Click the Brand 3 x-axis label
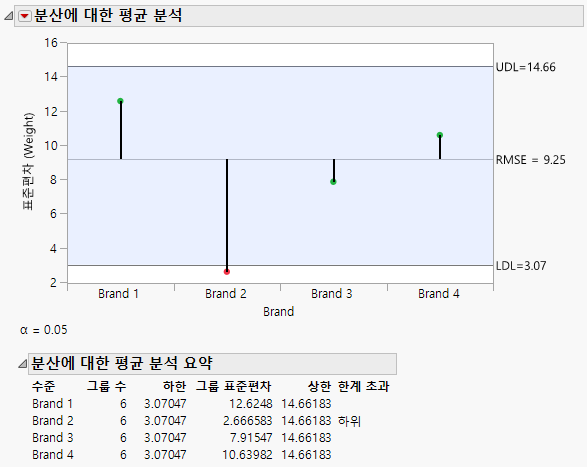 coord(332,294)
